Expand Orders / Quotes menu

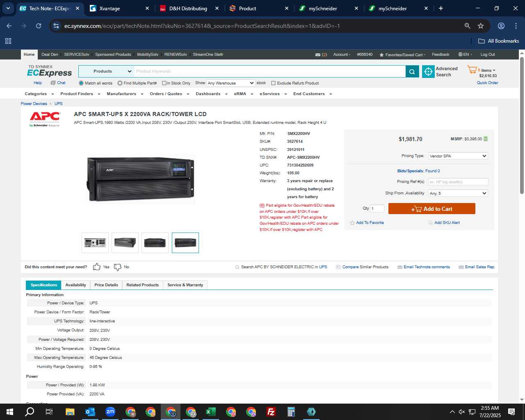tap(169, 94)
